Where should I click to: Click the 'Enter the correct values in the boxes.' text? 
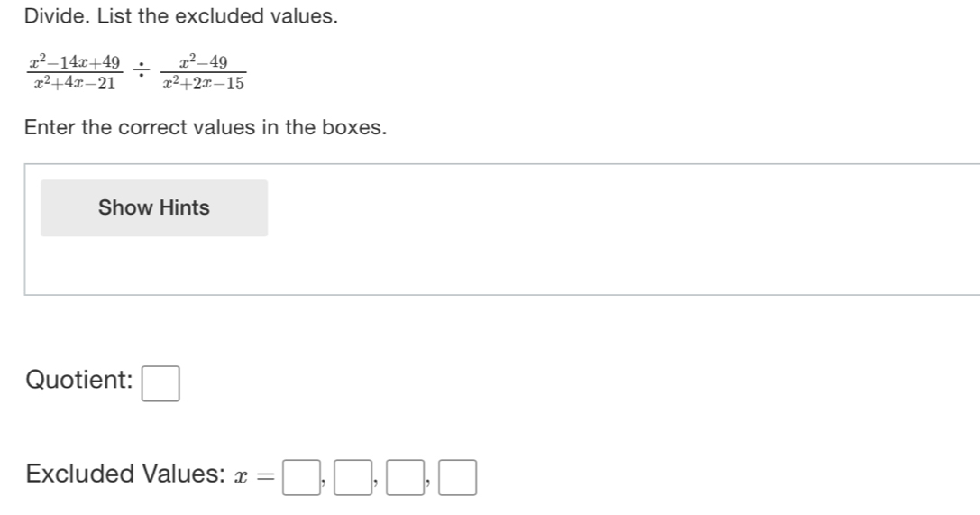pos(206,127)
